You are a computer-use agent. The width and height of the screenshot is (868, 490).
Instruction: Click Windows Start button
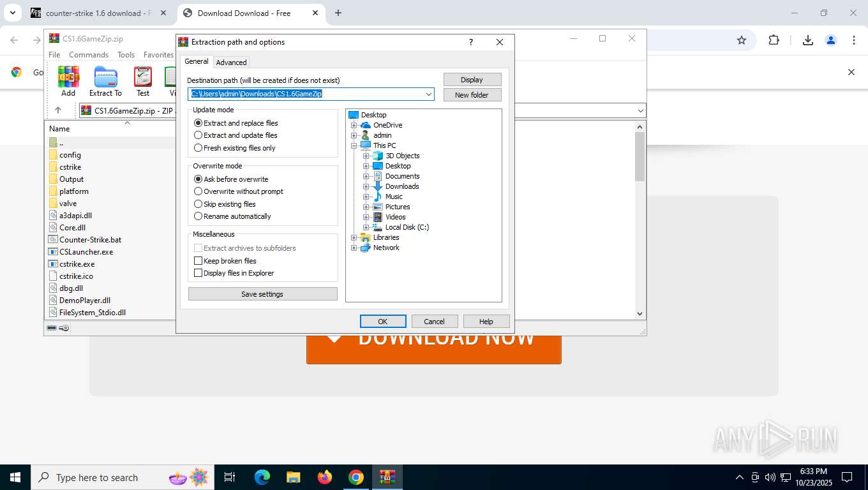[15, 477]
